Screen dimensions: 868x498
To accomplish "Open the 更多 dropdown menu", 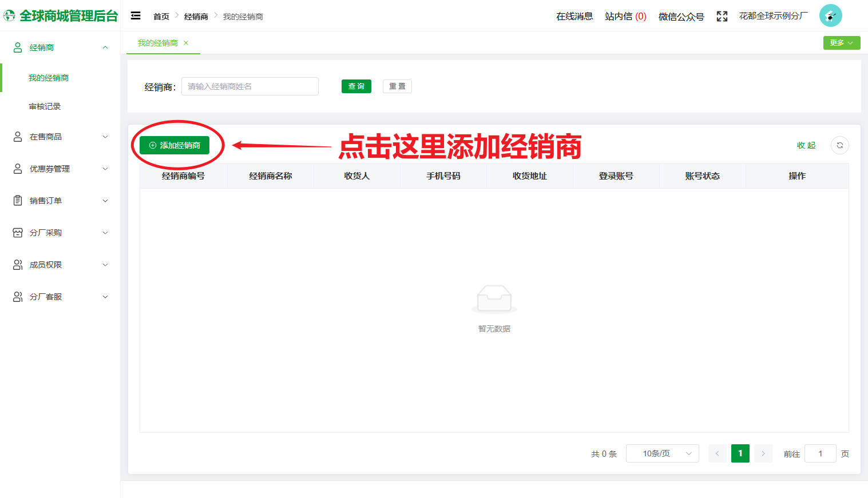I will (x=841, y=43).
